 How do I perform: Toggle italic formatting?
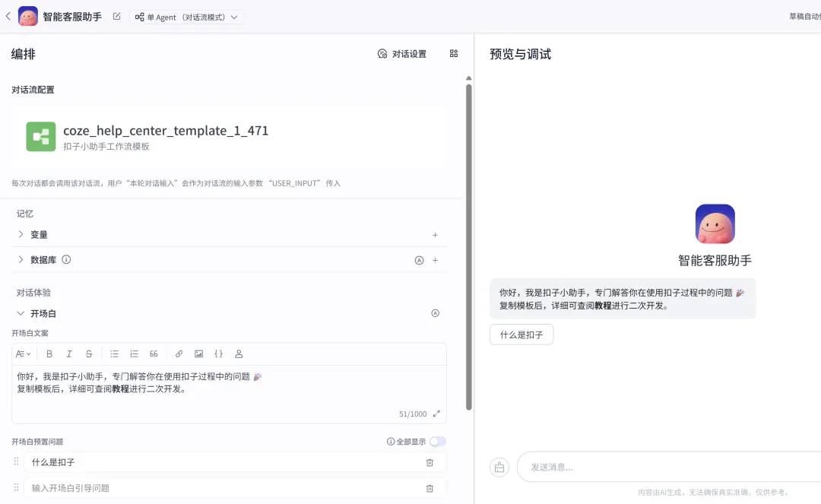(69, 353)
